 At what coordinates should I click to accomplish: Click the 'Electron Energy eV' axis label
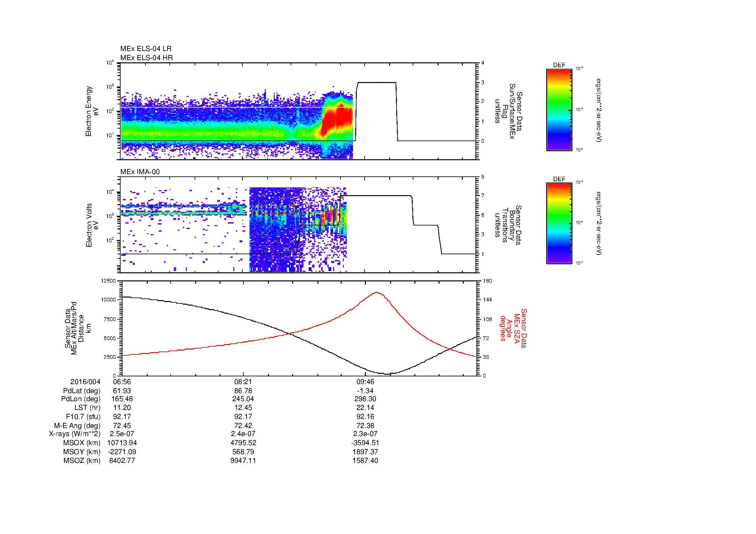(x=92, y=111)
